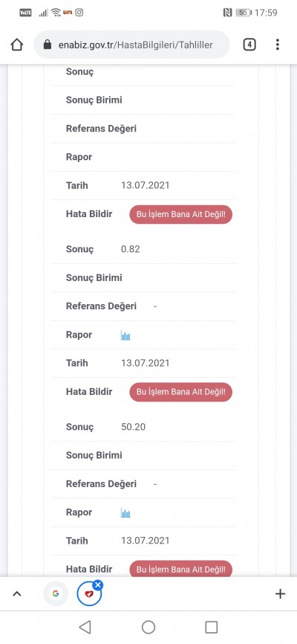Screen dimensions: 297x644
Task: Tap the Android home circle button
Action: tap(148, 627)
